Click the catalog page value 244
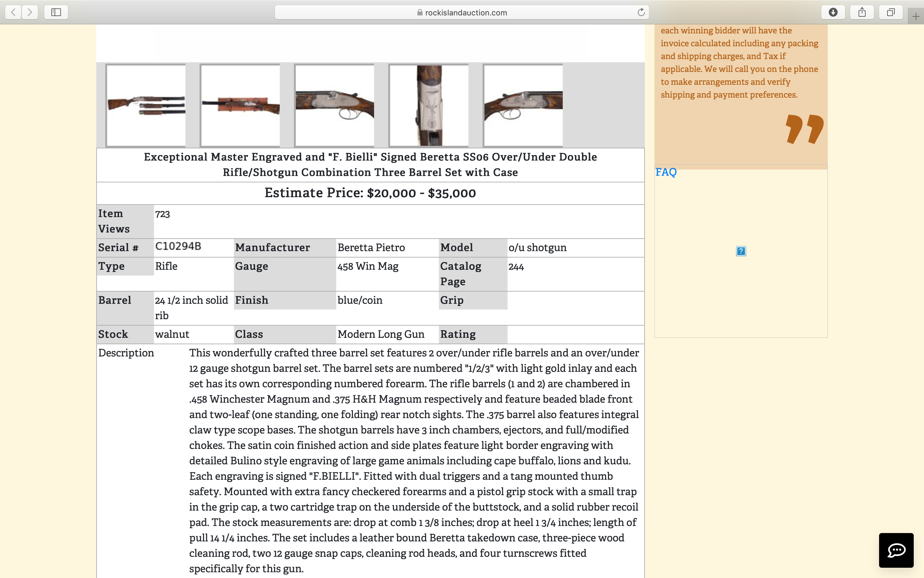 click(516, 267)
